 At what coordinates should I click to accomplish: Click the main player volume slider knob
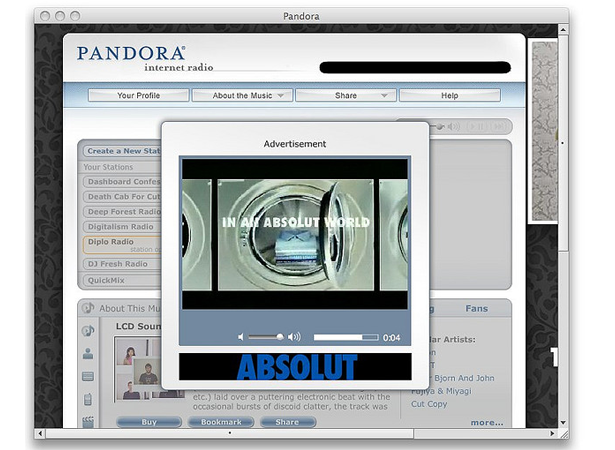[x=440, y=126]
